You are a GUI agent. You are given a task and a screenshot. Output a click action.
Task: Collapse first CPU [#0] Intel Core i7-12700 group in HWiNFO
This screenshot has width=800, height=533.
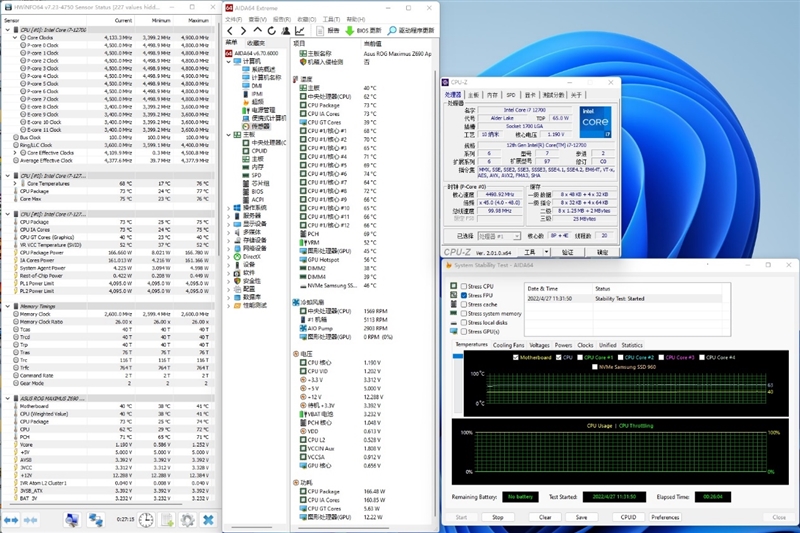click(x=8, y=30)
